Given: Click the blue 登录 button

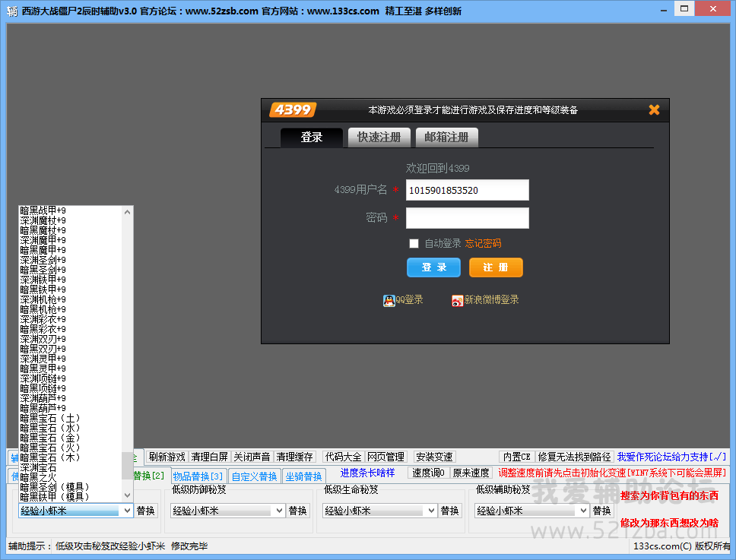Looking at the screenshot, I should 433,267.
